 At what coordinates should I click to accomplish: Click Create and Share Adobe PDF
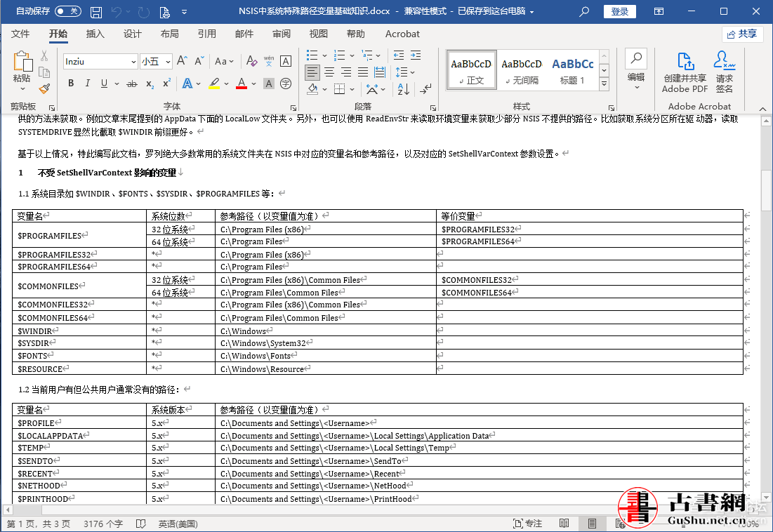tap(685, 73)
